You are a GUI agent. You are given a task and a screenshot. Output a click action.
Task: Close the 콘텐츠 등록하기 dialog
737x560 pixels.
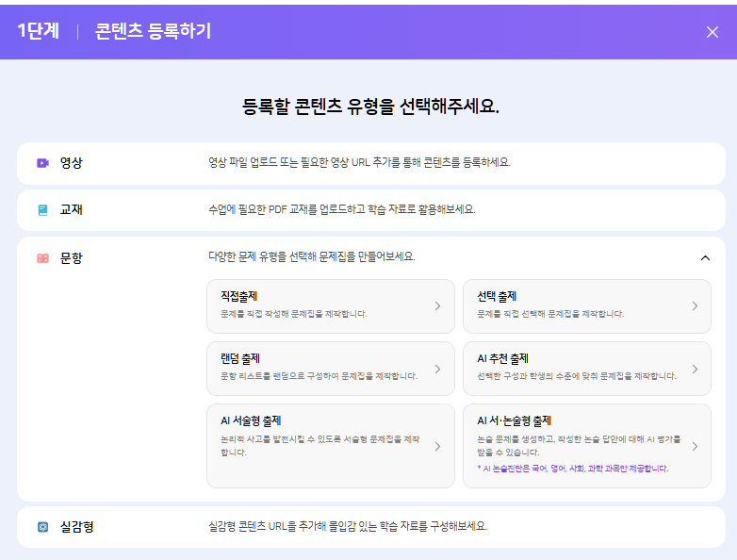(712, 32)
